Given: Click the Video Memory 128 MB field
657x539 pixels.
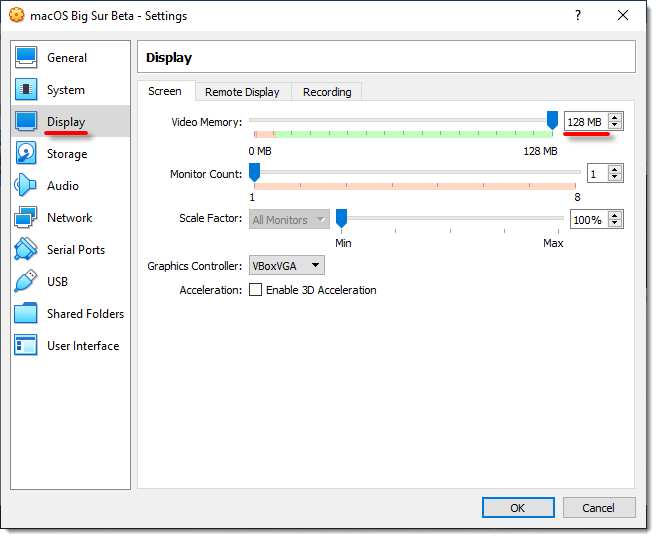Looking at the screenshot, I should (x=587, y=122).
